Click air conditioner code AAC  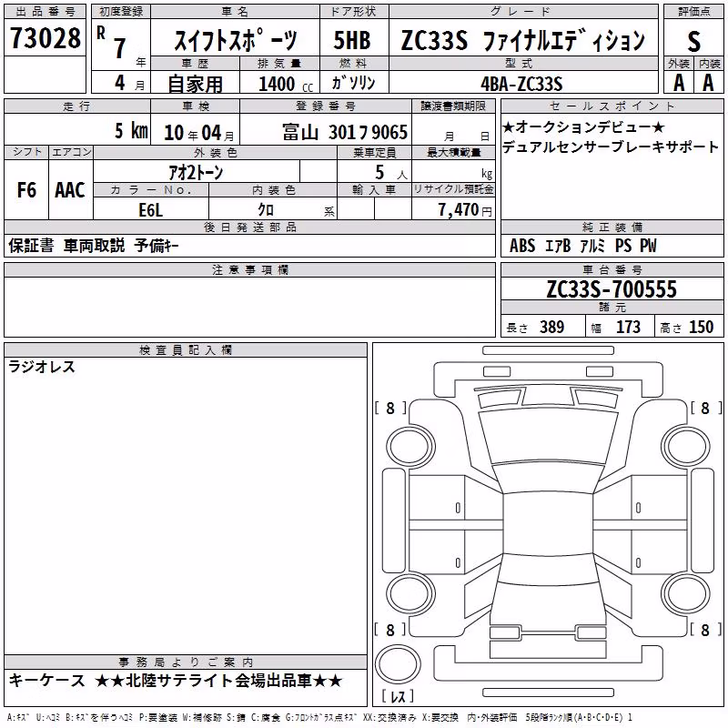tap(70, 190)
